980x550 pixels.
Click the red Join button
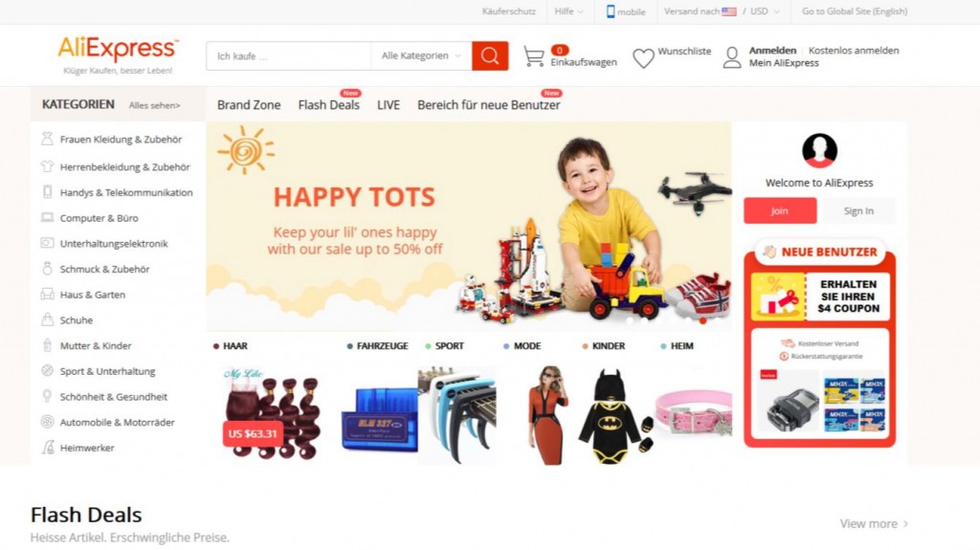(x=780, y=210)
